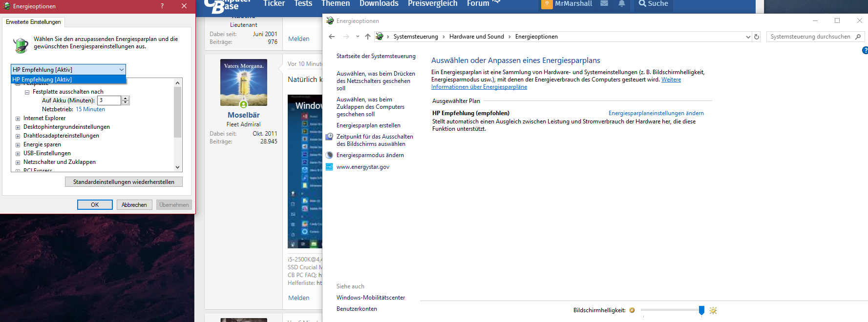The image size is (868, 322).
Task: Confirm dialog with OK
Action: 95,205
